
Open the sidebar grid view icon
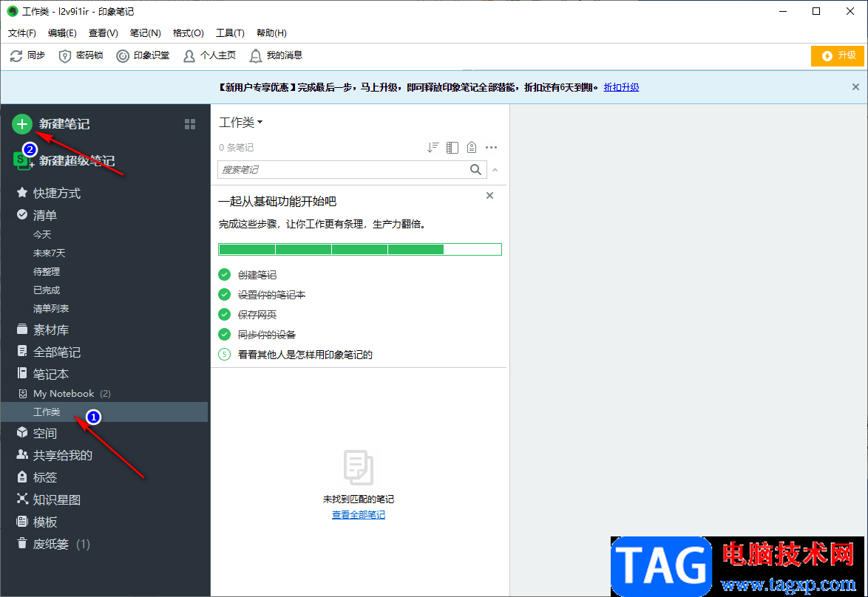click(190, 124)
